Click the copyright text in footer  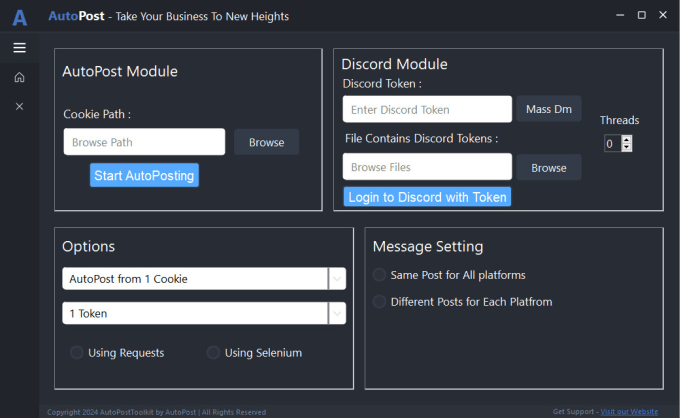point(157,412)
